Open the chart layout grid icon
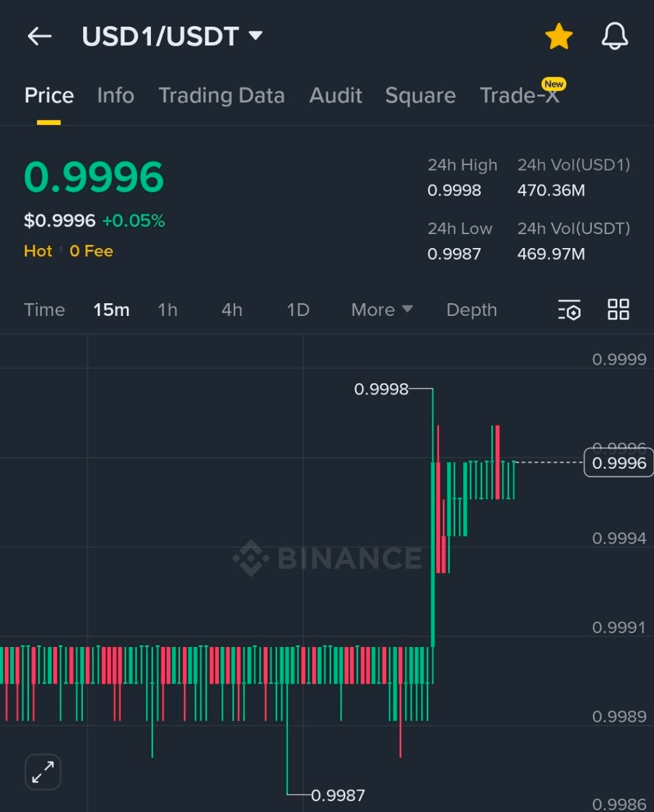654x812 pixels. tap(618, 310)
